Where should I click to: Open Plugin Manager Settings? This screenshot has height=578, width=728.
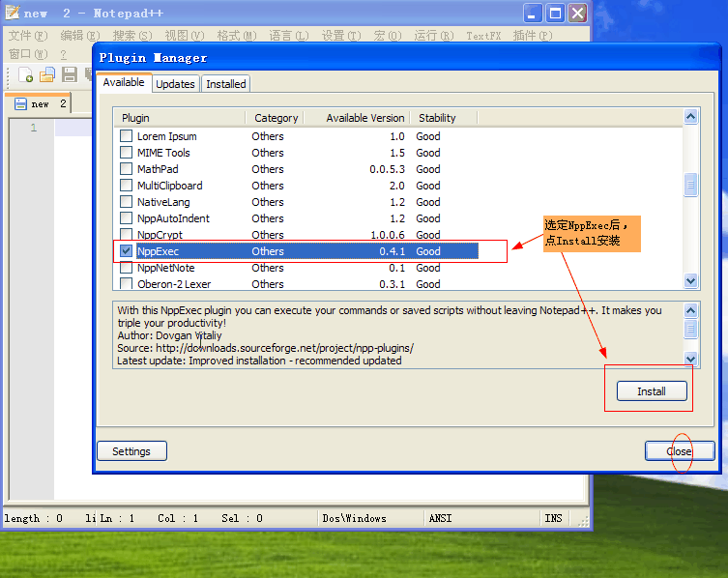pos(131,450)
